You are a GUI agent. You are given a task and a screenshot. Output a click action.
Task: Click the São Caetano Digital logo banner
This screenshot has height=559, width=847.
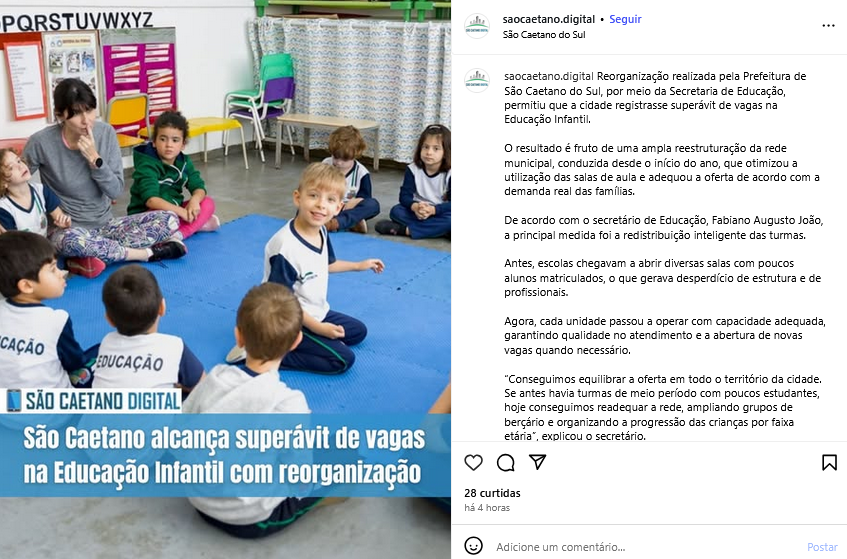tap(91, 401)
